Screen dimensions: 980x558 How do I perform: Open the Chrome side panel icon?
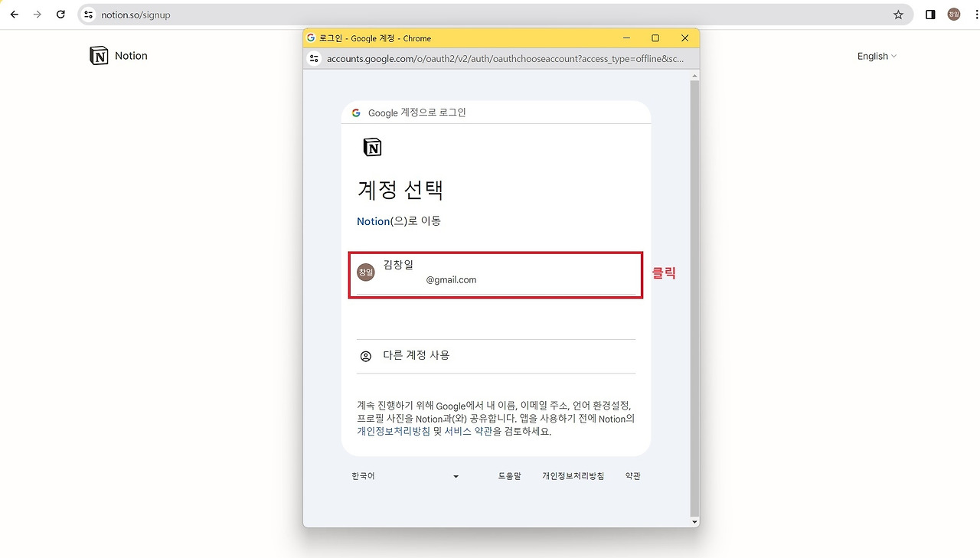tap(930, 15)
